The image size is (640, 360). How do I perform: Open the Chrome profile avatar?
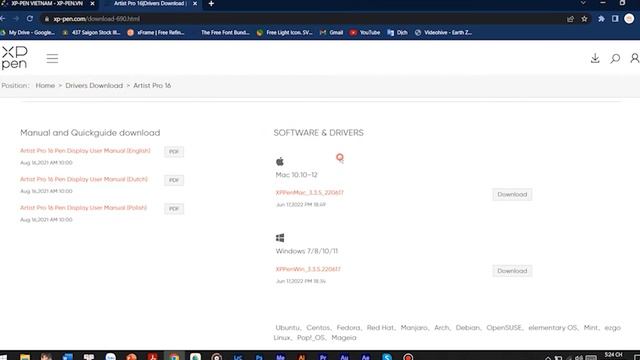click(x=629, y=19)
